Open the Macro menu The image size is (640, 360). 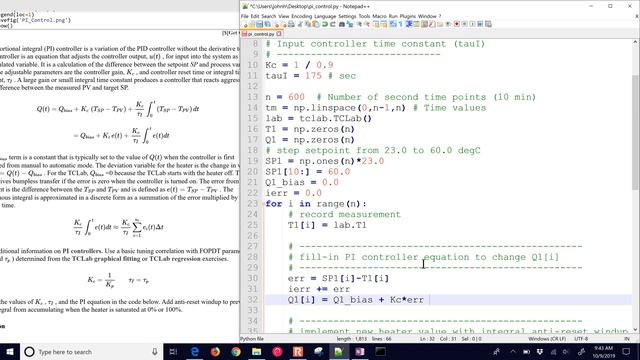(380, 16)
